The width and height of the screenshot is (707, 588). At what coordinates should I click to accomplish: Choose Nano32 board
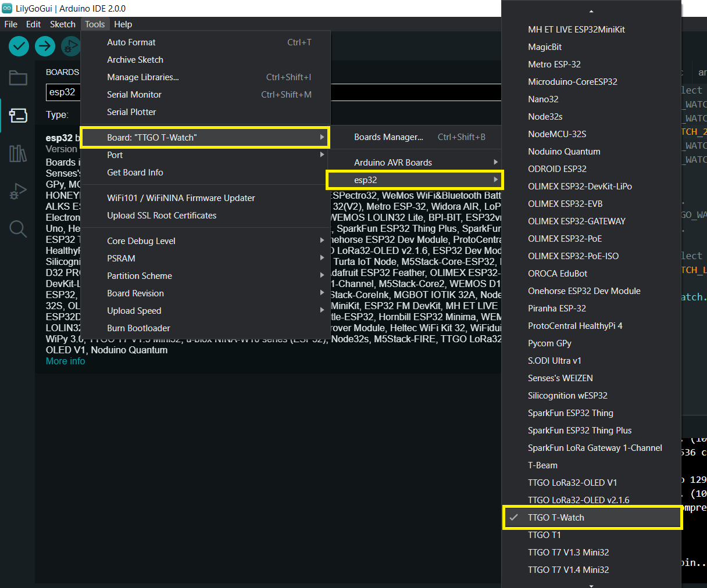591,99
